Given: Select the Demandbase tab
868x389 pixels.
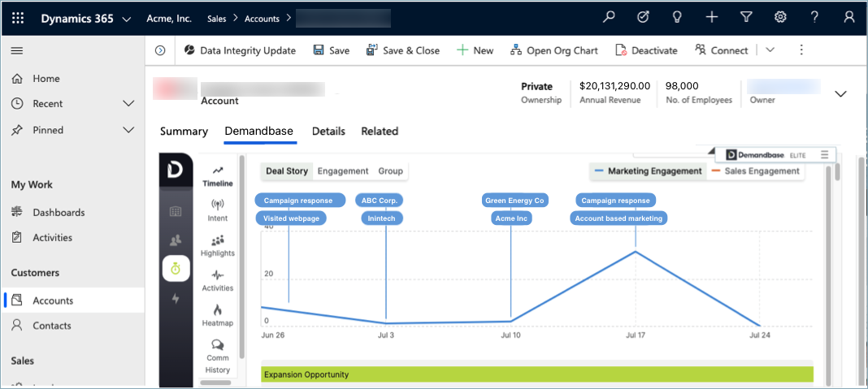Looking at the screenshot, I should pyautogui.click(x=259, y=131).
